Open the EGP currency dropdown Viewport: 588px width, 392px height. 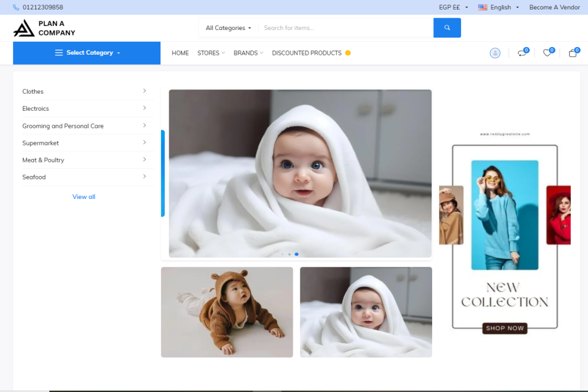(453, 7)
